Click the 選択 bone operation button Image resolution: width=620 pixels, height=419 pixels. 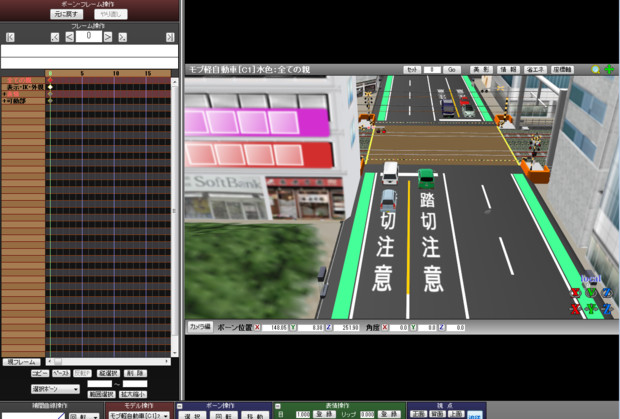[x=192, y=415]
